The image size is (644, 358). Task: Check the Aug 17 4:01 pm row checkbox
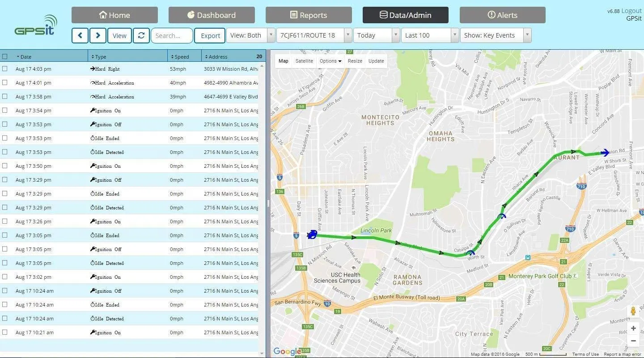point(5,83)
